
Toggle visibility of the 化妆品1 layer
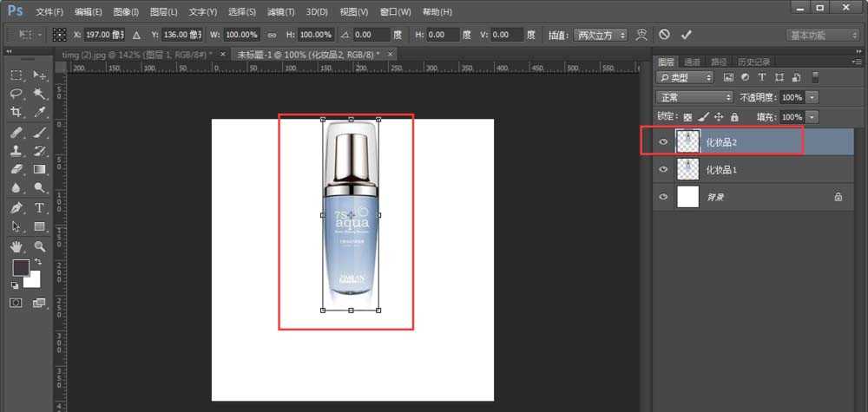pos(663,169)
